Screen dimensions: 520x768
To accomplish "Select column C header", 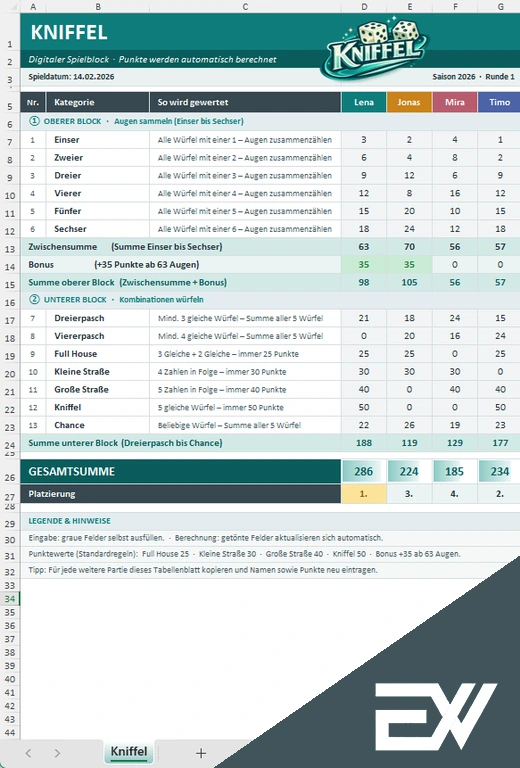I will point(245,6).
